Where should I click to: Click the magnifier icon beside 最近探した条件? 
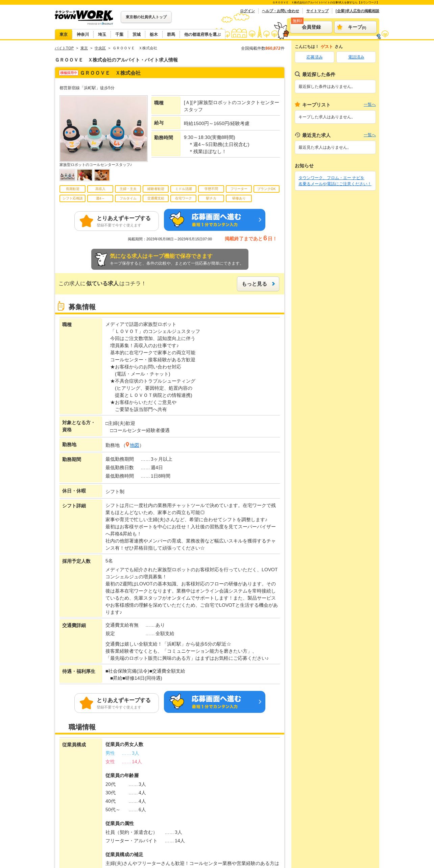click(x=297, y=74)
